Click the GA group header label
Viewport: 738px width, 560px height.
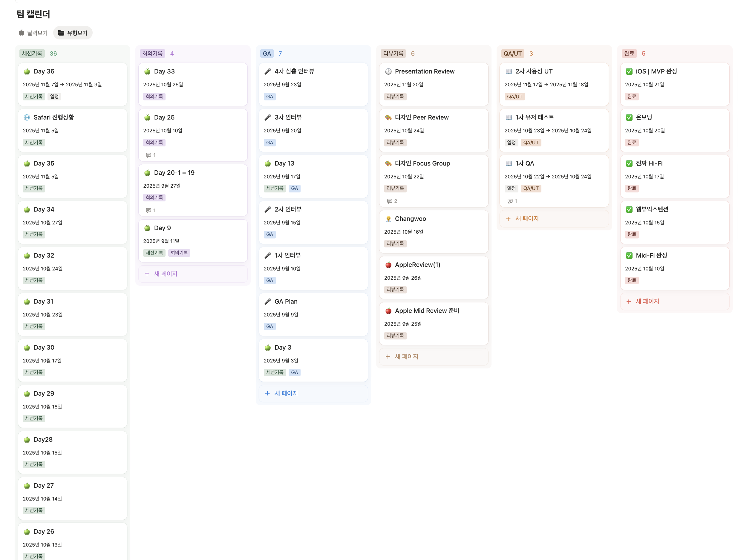click(267, 53)
